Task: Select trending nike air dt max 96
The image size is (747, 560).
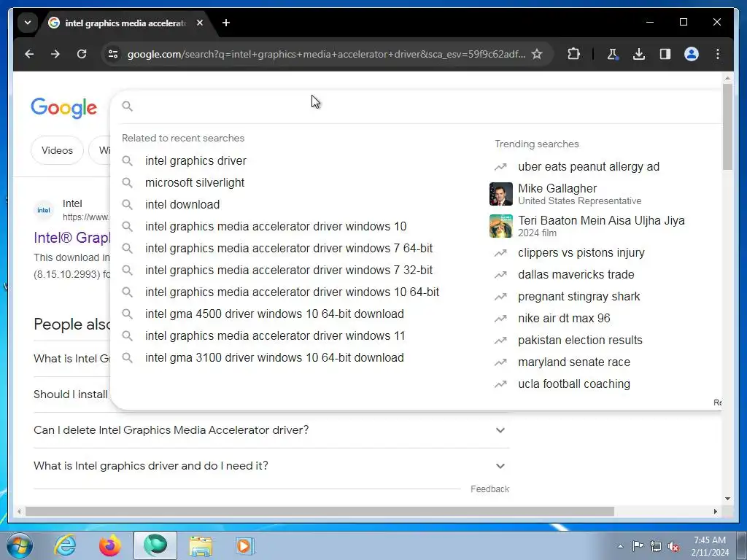Action: point(564,319)
